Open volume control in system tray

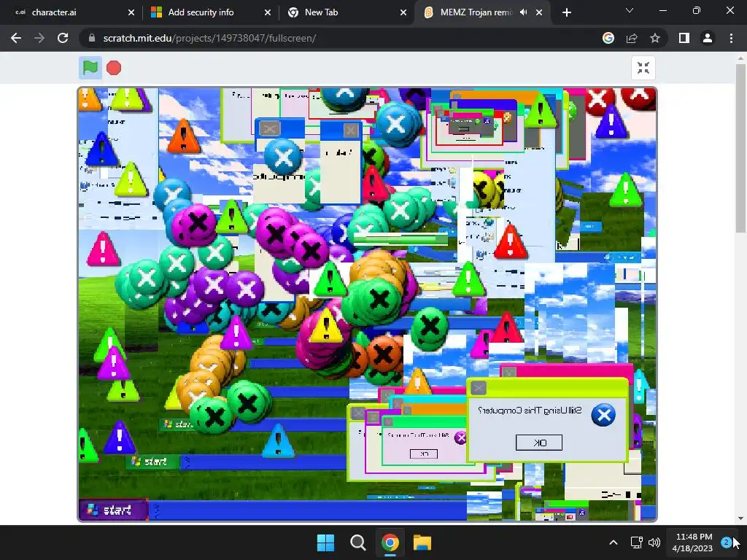pos(654,542)
